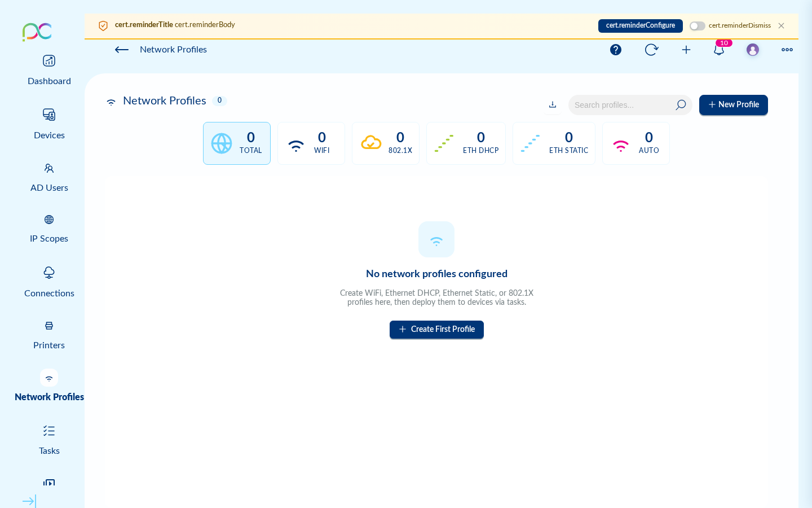
Task: Click the help question mark icon
Action: (x=616, y=50)
